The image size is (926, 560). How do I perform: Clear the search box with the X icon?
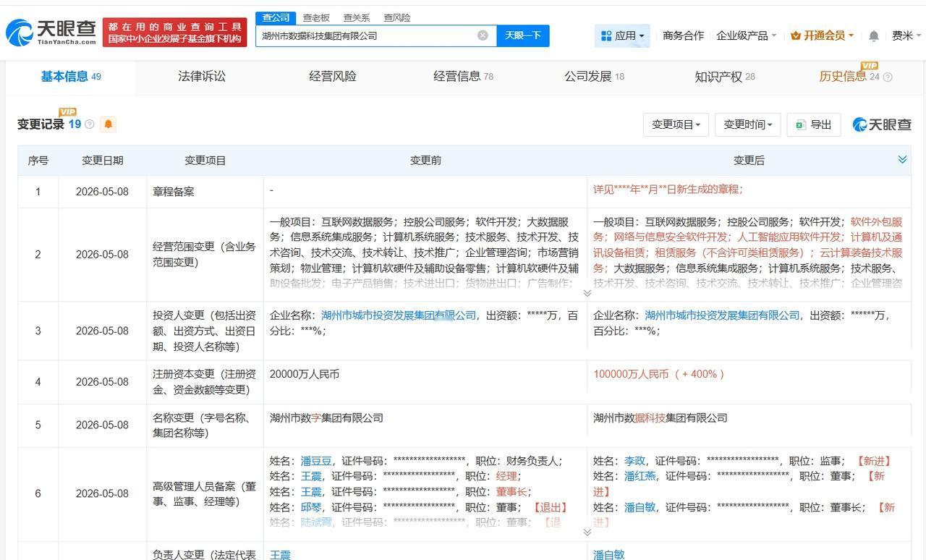[x=483, y=35]
